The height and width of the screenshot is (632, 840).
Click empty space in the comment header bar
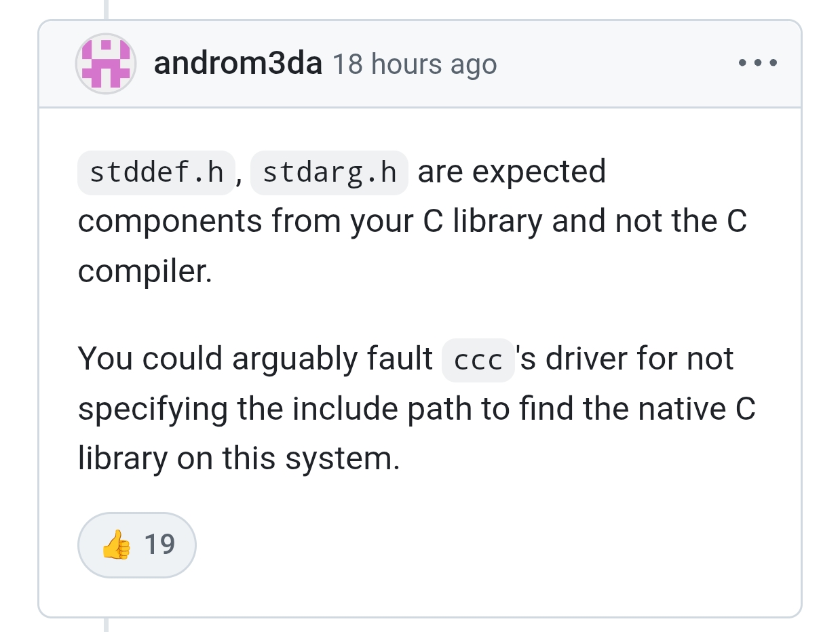611,64
